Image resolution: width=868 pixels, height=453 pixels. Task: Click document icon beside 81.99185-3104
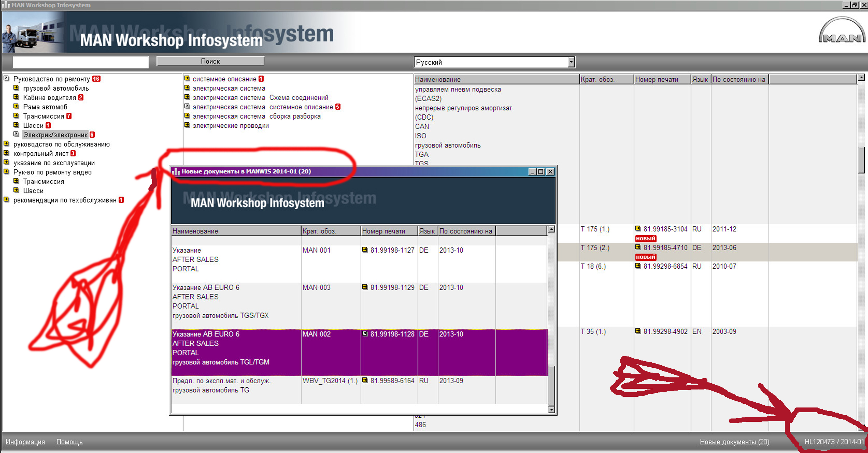coord(638,229)
